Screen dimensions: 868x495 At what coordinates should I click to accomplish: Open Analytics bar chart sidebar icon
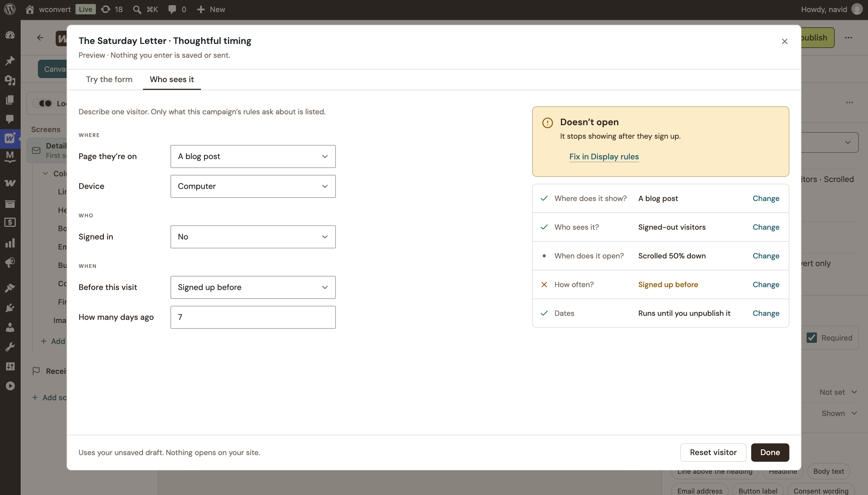pyautogui.click(x=10, y=243)
